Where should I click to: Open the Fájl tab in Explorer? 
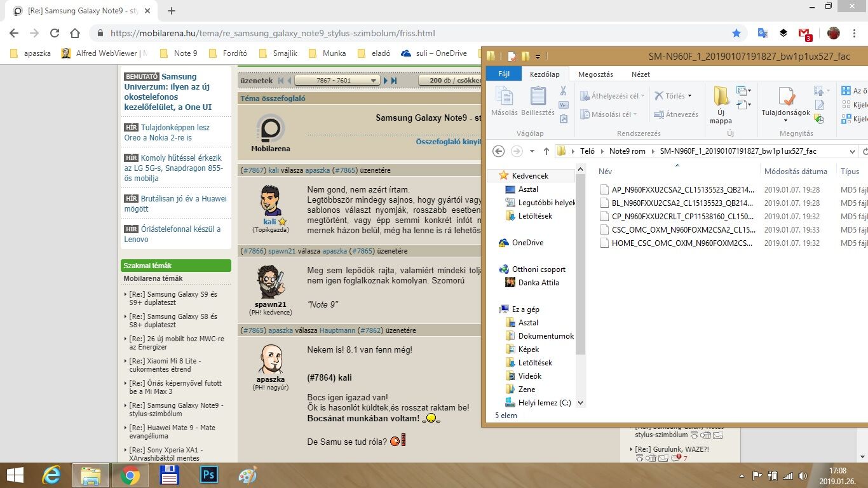pyautogui.click(x=504, y=74)
